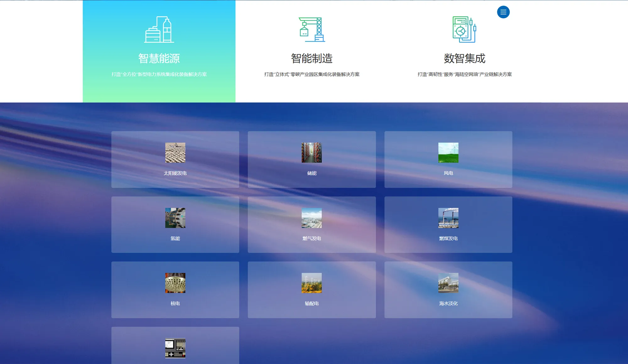Viewport: 628px width, 364px height.
Task: Click the 海水淡化 text label
Action: [448, 303]
